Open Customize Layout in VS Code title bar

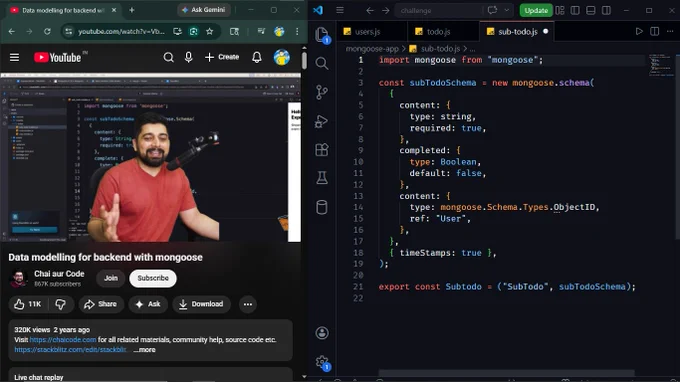pos(560,10)
